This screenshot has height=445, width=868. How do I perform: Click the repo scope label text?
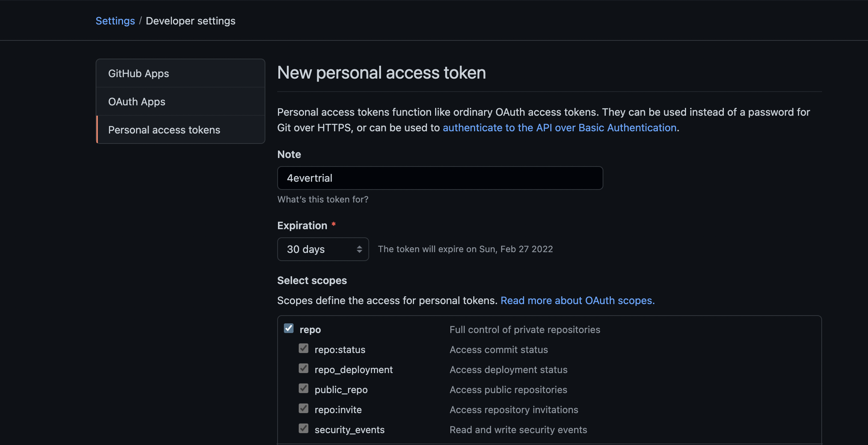pos(310,330)
